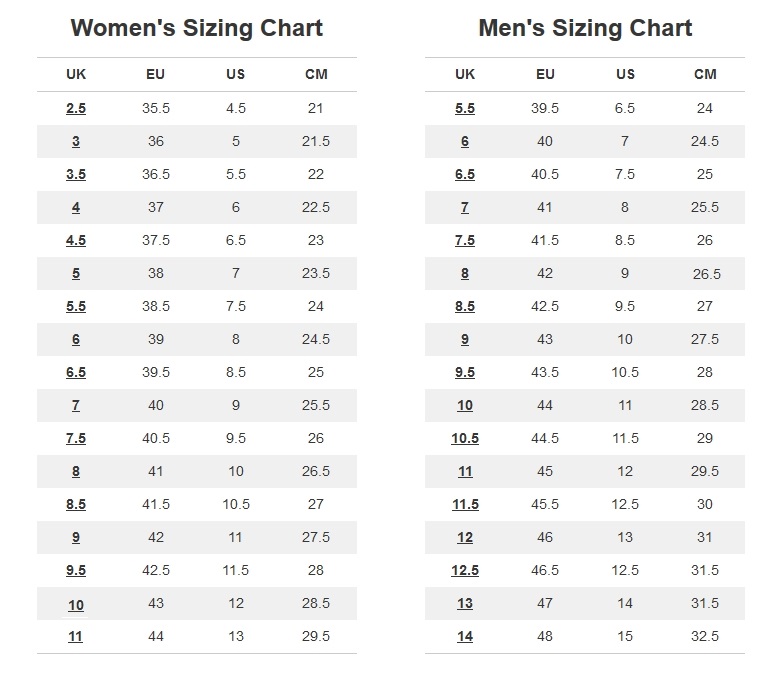The width and height of the screenshot is (780, 689).
Task: Select Women's UK size 3 link
Action: (x=76, y=141)
